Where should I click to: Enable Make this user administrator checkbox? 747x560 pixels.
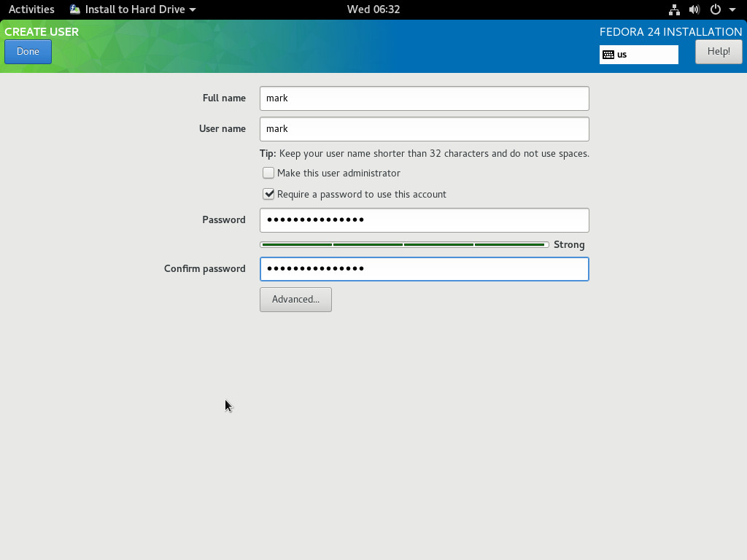(x=268, y=174)
